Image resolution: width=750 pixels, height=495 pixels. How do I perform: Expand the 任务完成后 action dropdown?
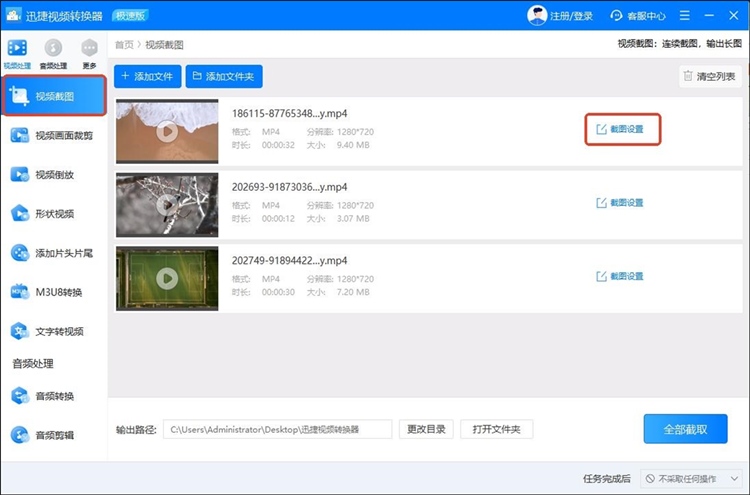(x=691, y=479)
